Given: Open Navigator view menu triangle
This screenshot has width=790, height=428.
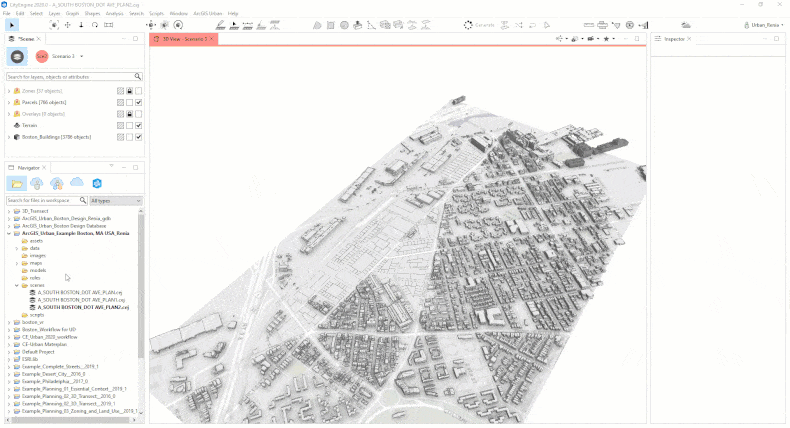Looking at the screenshot, I should tap(111, 166).
